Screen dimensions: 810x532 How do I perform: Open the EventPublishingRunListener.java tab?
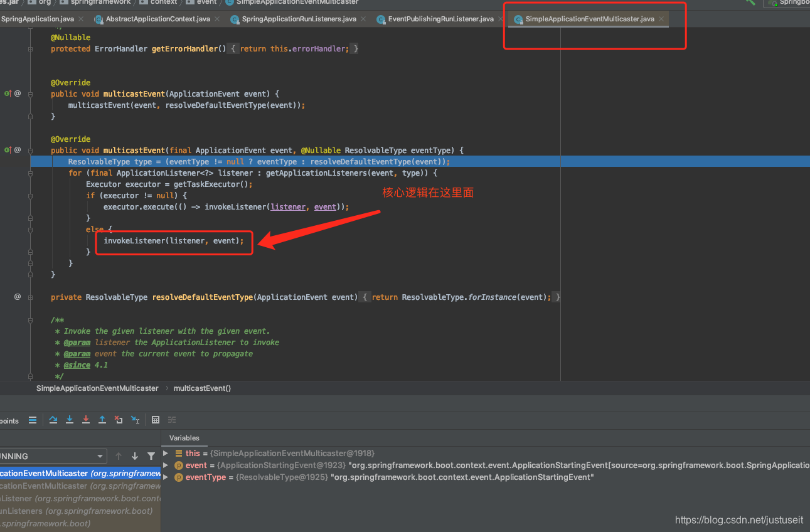(440, 19)
